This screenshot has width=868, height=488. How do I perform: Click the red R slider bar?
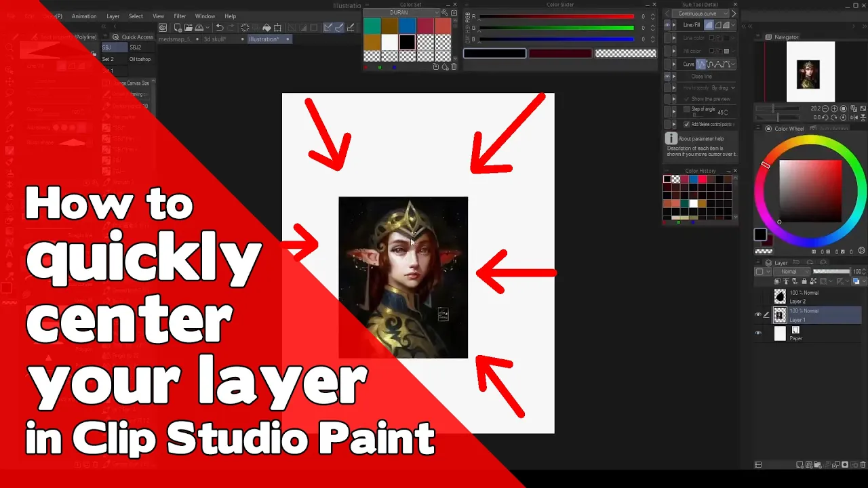(557, 17)
